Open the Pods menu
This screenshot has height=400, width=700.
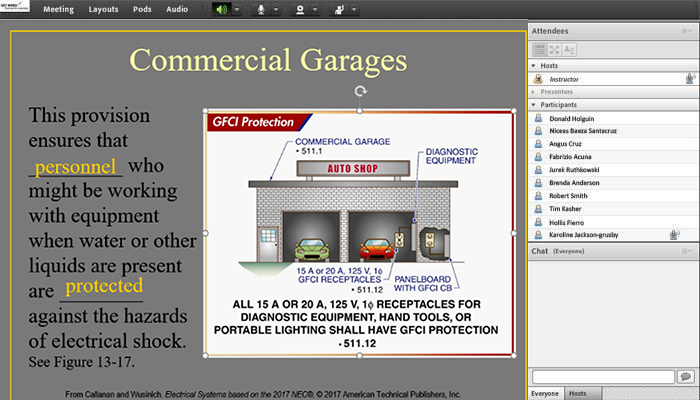[x=142, y=9]
